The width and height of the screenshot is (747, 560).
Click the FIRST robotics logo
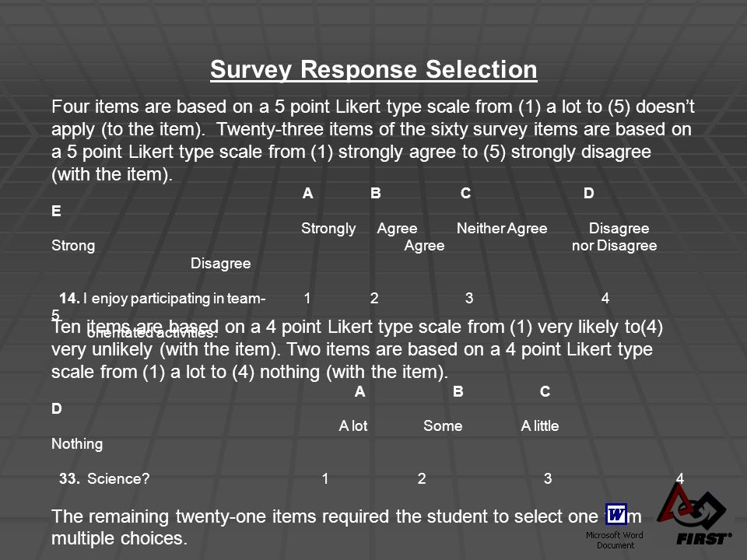(x=695, y=516)
